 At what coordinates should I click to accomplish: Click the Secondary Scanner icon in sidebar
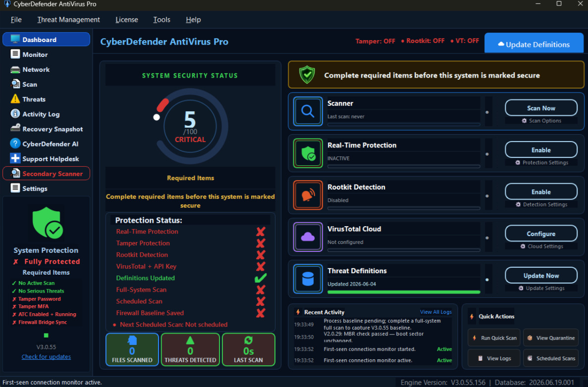click(15, 173)
